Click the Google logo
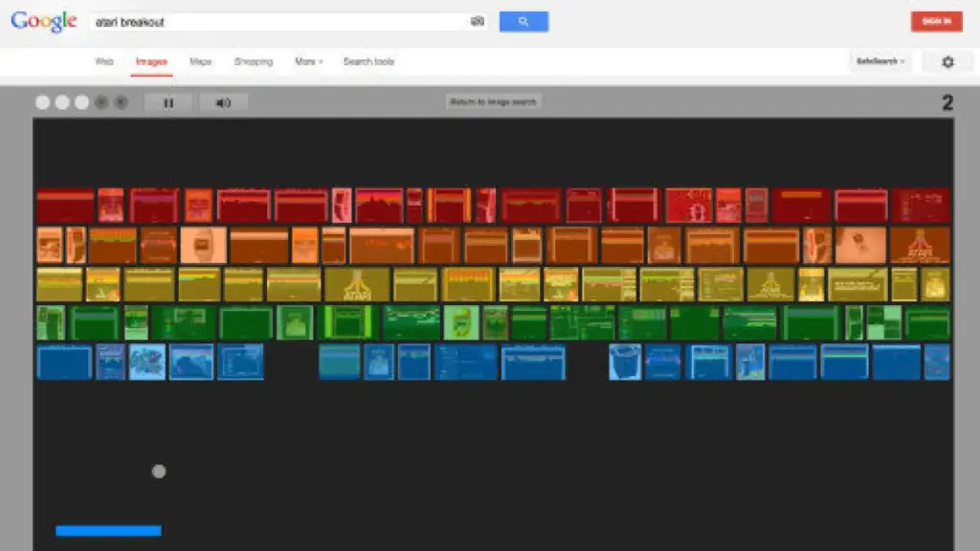The image size is (980, 551). tap(44, 22)
